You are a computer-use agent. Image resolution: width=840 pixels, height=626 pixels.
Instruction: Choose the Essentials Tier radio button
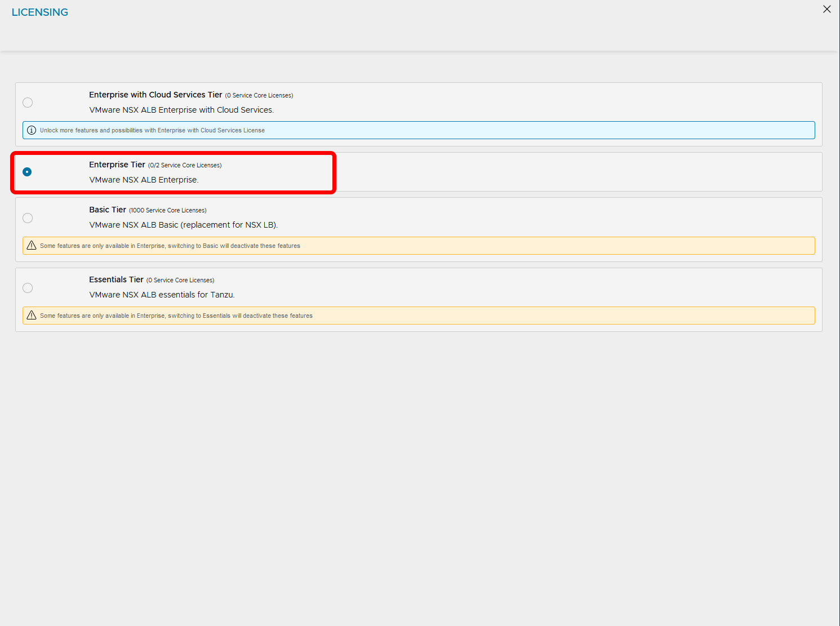click(28, 288)
